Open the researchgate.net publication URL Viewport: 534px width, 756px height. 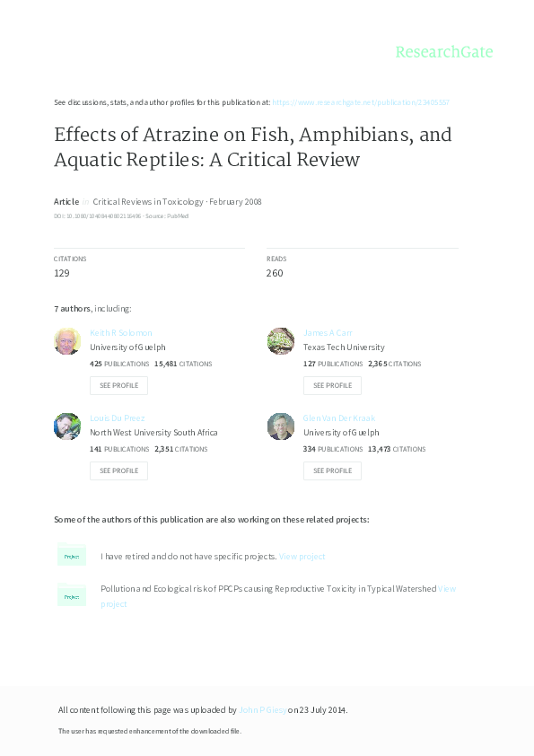pos(362,101)
